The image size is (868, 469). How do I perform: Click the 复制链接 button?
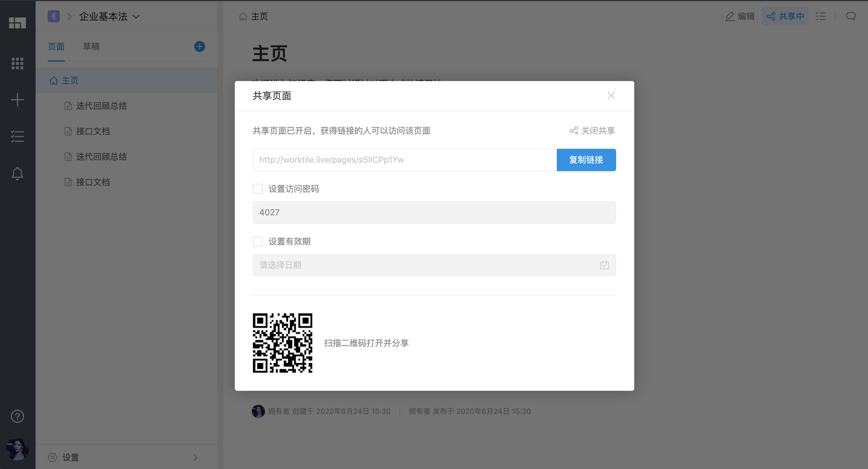[586, 160]
